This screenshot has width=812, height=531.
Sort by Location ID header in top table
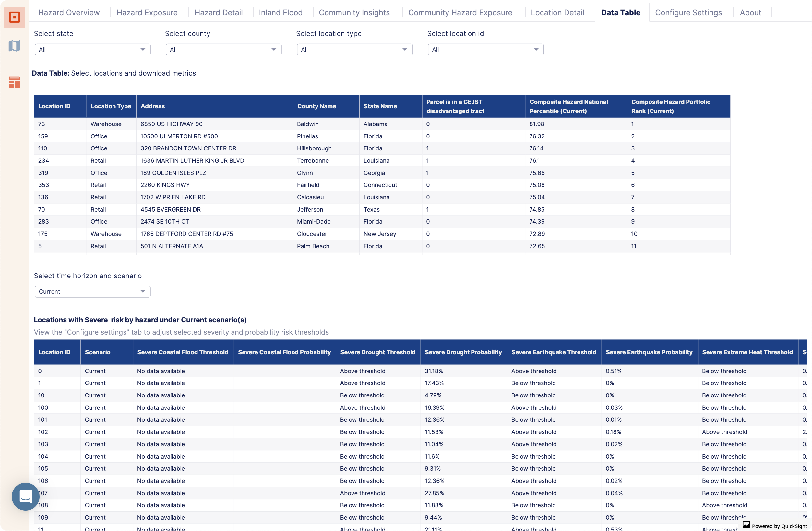pos(60,106)
